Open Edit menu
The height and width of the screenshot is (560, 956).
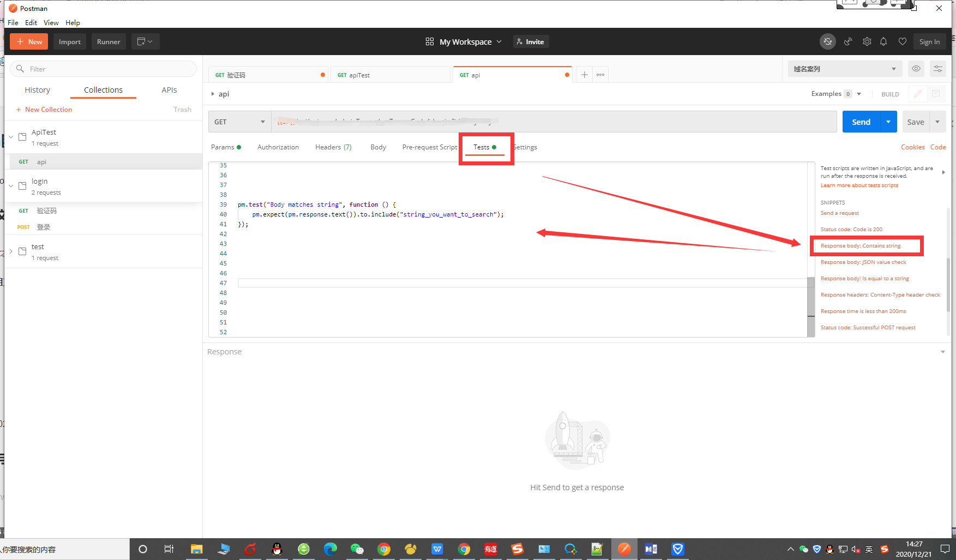(x=31, y=22)
